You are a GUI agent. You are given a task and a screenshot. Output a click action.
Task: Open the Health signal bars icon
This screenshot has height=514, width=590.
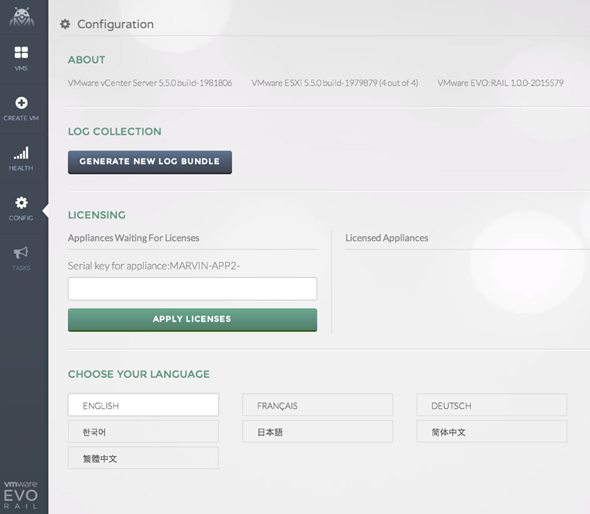point(21,153)
